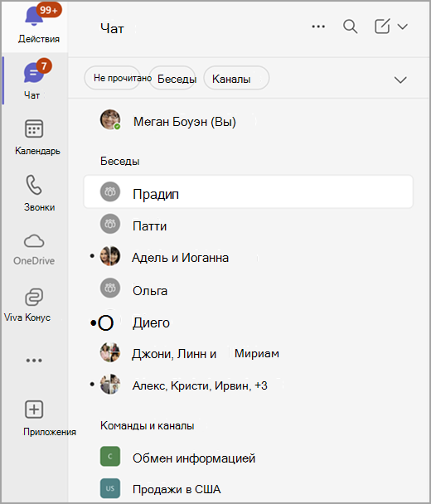Image resolution: width=431 pixels, height=504 pixels.
Task: Open chat header more options ellipsis
Action: coord(318,27)
